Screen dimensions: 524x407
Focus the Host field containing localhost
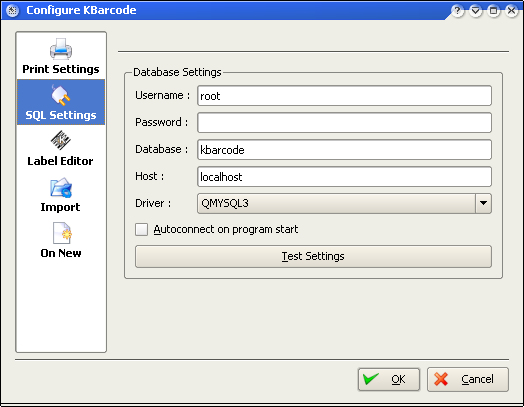(x=344, y=176)
